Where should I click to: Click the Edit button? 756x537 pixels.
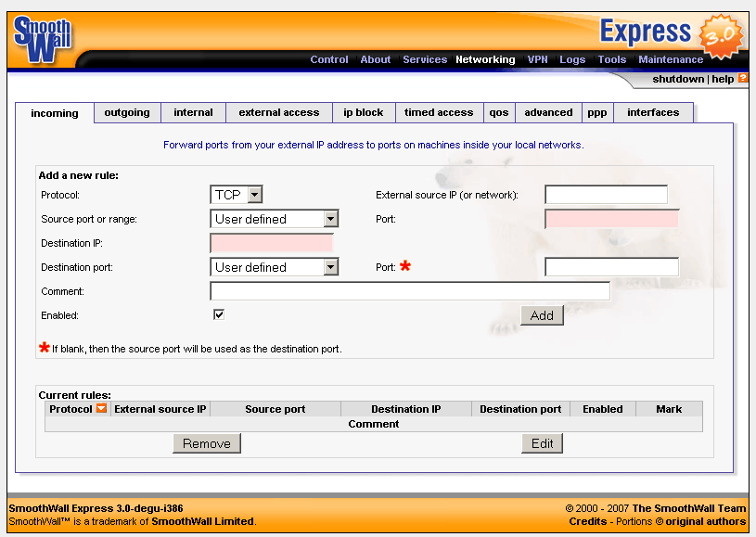[542, 443]
